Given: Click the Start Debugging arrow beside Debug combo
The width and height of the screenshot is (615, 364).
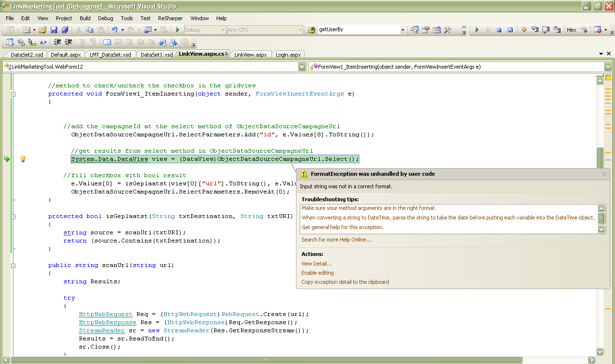Looking at the screenshot, I should click(178, 30).
